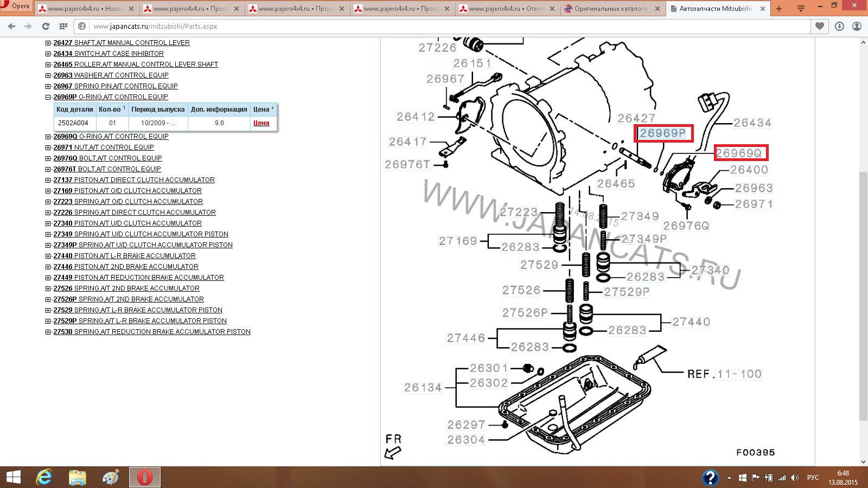Screen dimensions: 868x488
Task: Collapse the 26969P O-RING entry
Action: point(48,97)
